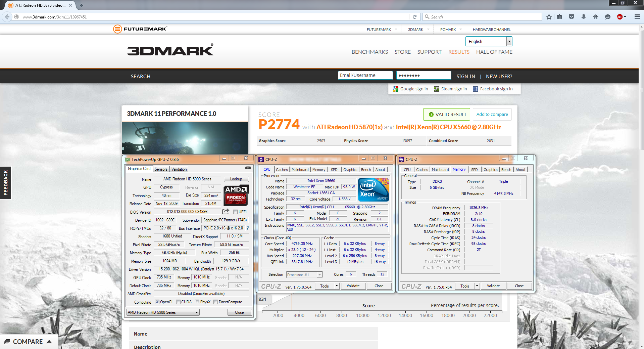Open the bookmarks list icon
Viewport: 644px width, 349px height.
click(x=559, y=17)
